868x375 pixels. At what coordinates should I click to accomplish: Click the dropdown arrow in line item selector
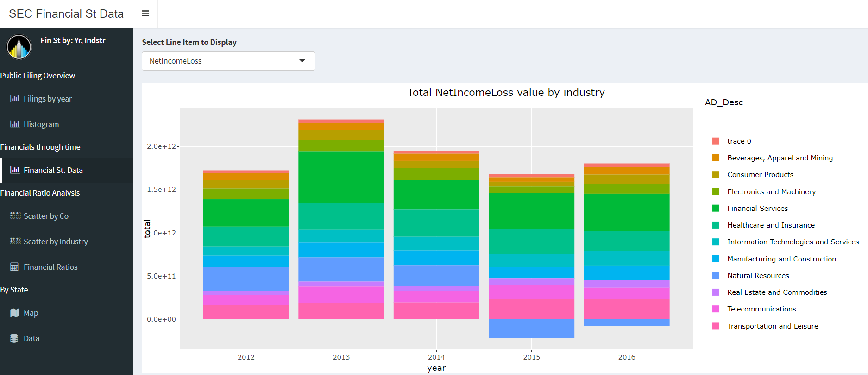pos(302,61)
